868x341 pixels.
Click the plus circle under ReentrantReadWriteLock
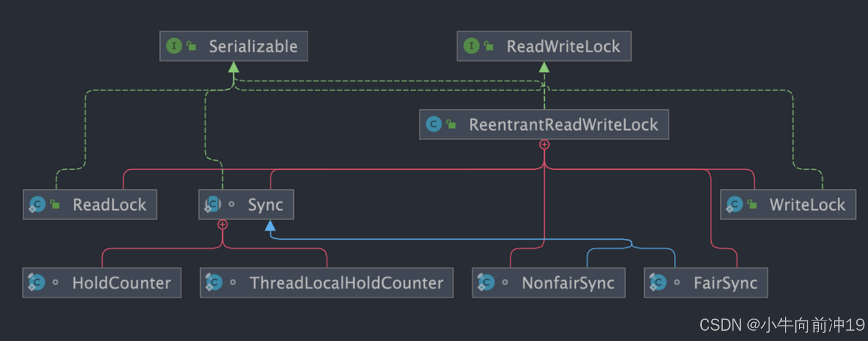pyautogui.click(x=544, y=144)
